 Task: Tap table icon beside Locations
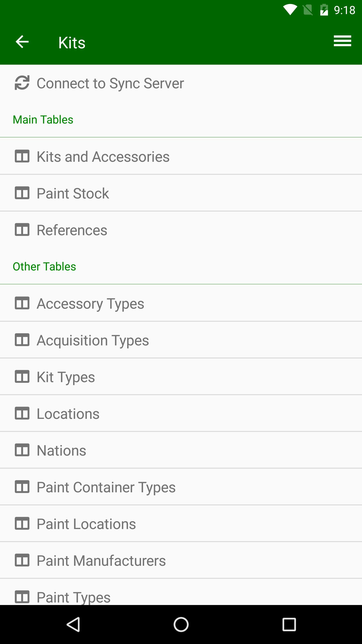point(22,413)
